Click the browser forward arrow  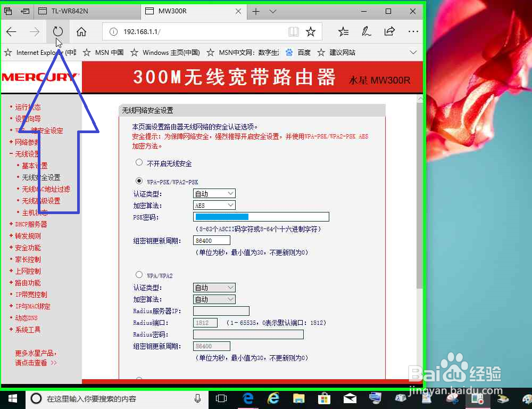point(35,32)
